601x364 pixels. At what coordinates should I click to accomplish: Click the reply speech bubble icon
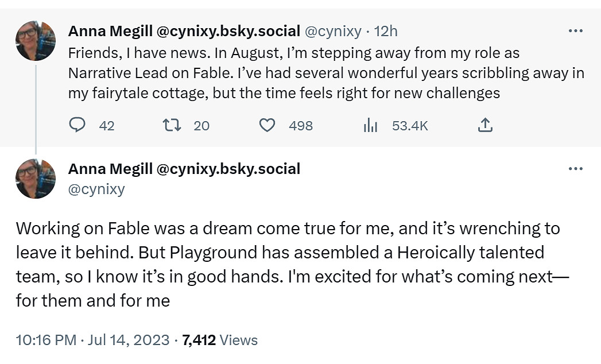coord(77,125)
